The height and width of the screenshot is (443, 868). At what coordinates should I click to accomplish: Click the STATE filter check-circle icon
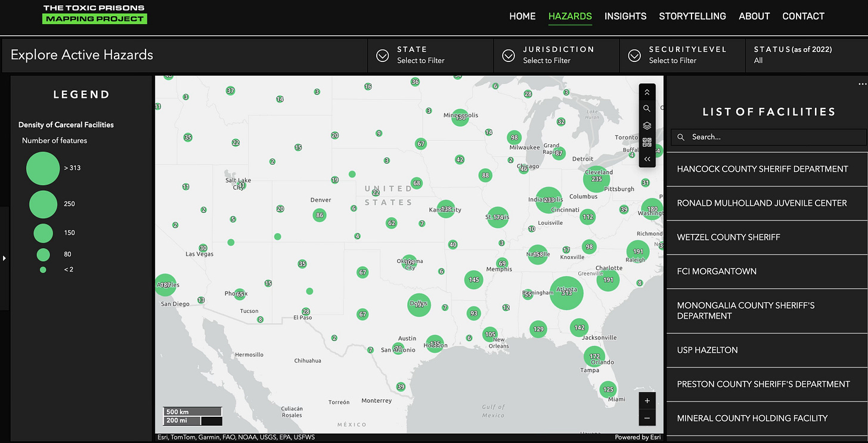click(x=382, y=55)
